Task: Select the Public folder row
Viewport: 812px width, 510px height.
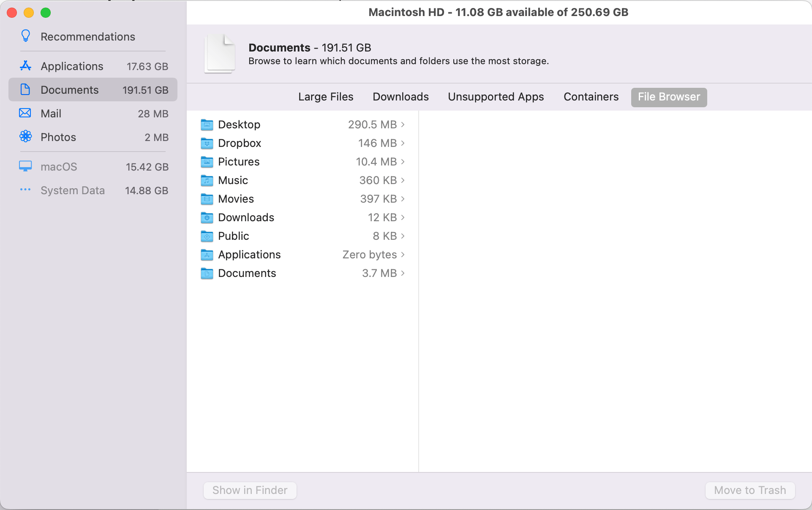Action: tap(233, 236)
